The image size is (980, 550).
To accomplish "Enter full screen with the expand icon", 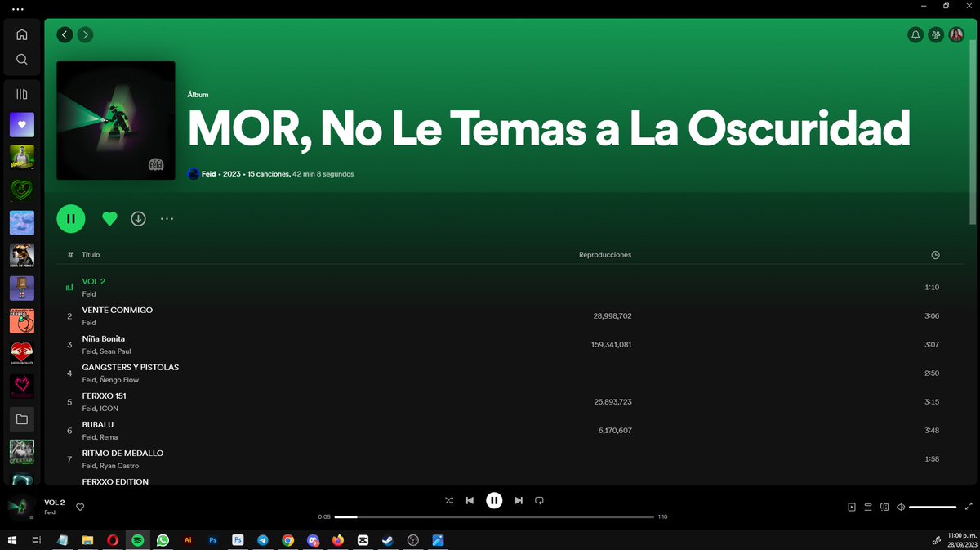I will click(969, 507).
